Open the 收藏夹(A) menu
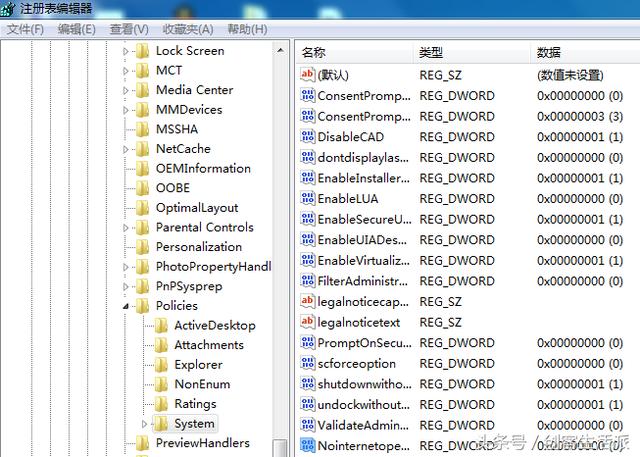The width and height of the screenshot is (640, 457). (x=188, y=29)
